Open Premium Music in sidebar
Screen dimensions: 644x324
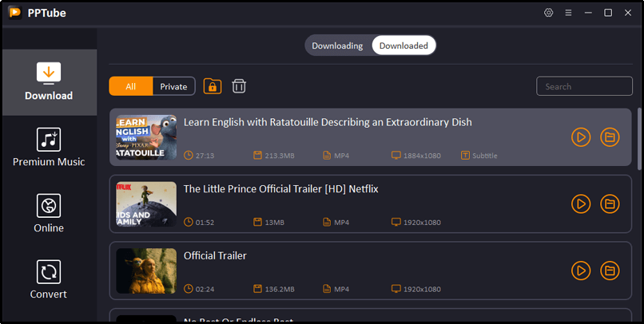click(49, 148)
